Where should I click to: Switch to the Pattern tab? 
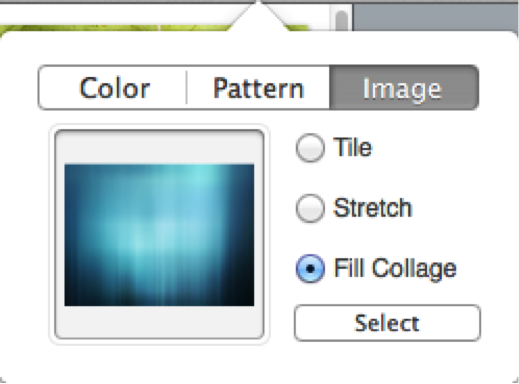point(258,88)
